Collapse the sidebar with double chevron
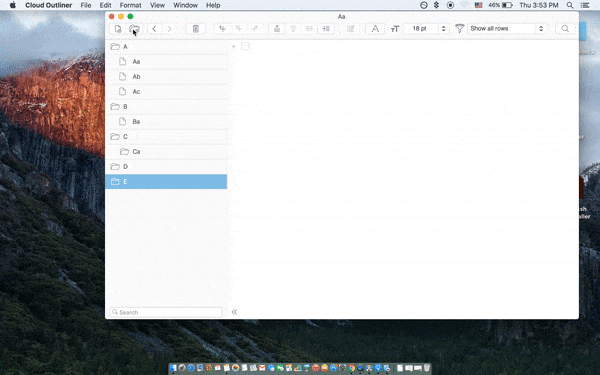600x375 pixels. click(x=234, y=312)
